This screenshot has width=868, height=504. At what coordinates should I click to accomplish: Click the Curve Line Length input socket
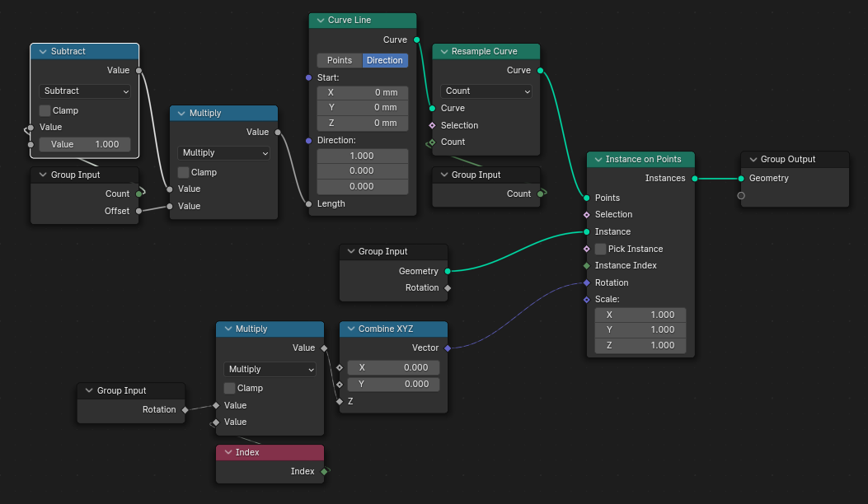pyautogui.click(x=309, y=204)
